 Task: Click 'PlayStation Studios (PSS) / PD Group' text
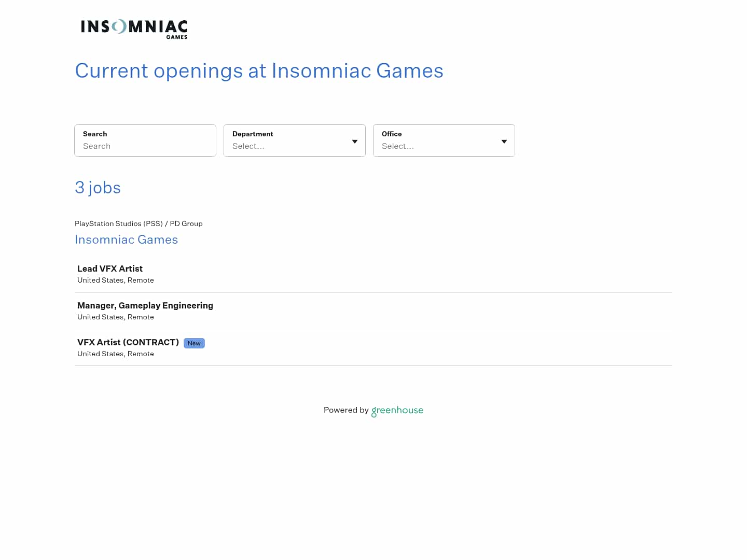pos(139,223)
